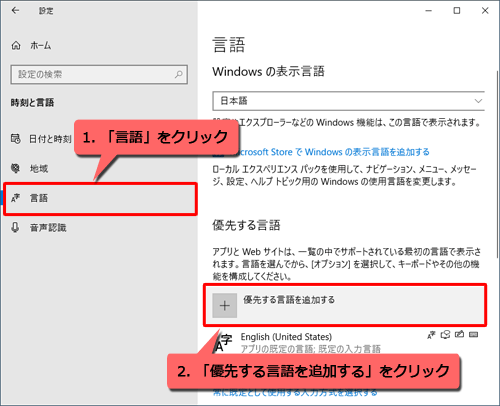Click the microphone icon beside 音声認識
500x406 pixels.
(15, 227)
